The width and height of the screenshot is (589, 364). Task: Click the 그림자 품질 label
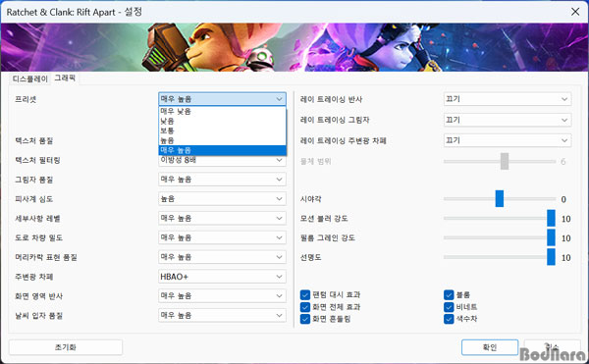[x=33, y=180]
